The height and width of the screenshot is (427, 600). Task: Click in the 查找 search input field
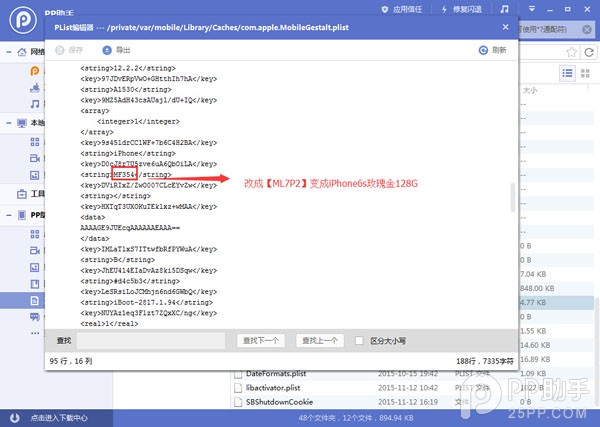pyautogui.click(x=151, y=341)
